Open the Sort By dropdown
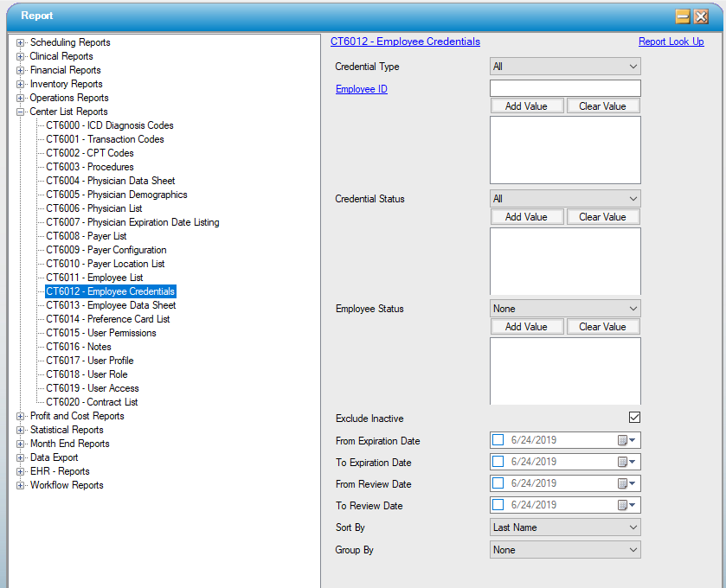The width and height of the screenshot is (726, 588). tap(565, 527)
